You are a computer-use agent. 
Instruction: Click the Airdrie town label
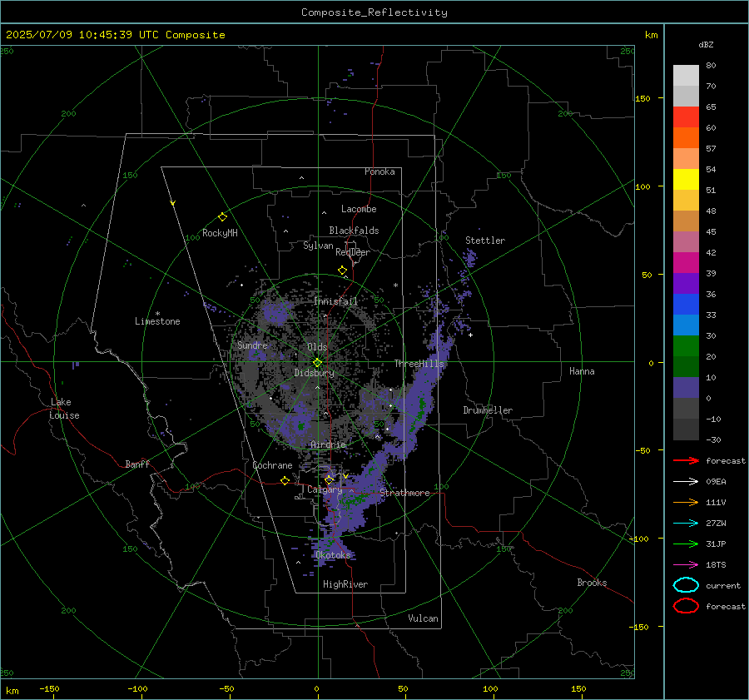(x=328, y=444)
